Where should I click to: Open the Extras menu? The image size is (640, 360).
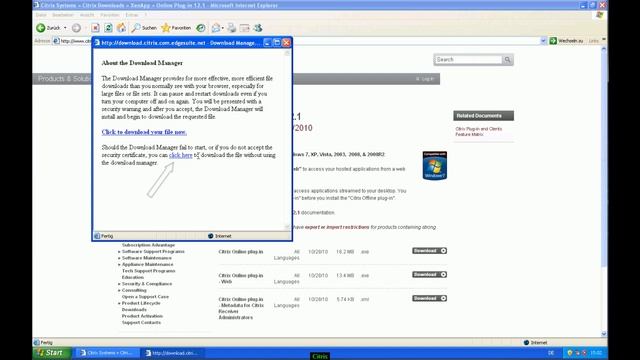pos(132,15)
